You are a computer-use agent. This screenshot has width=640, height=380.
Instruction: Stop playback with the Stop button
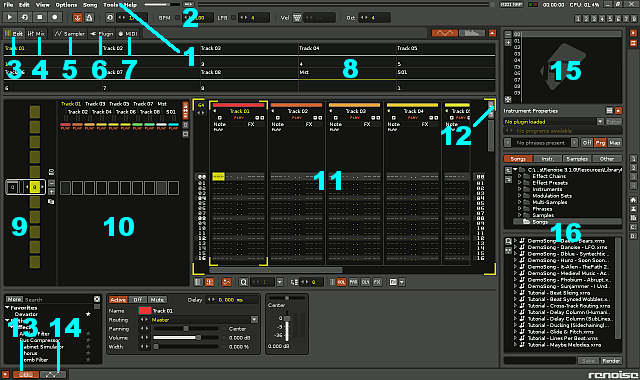pos(40,17)
